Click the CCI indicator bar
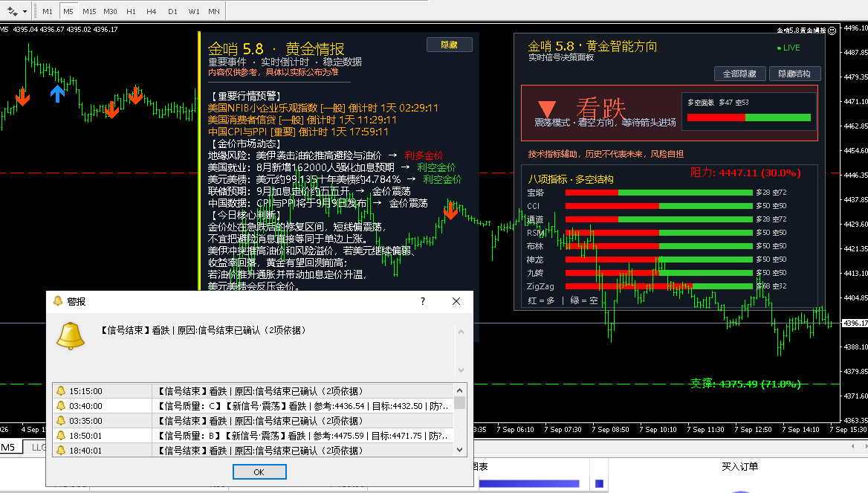The width and height of the screenshot is (868, 493). [658, 206]
